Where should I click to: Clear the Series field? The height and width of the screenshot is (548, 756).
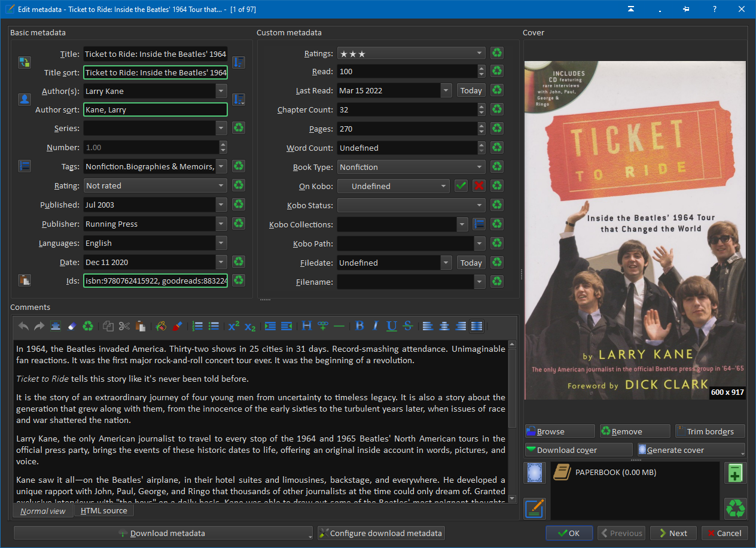coord(239,128)
